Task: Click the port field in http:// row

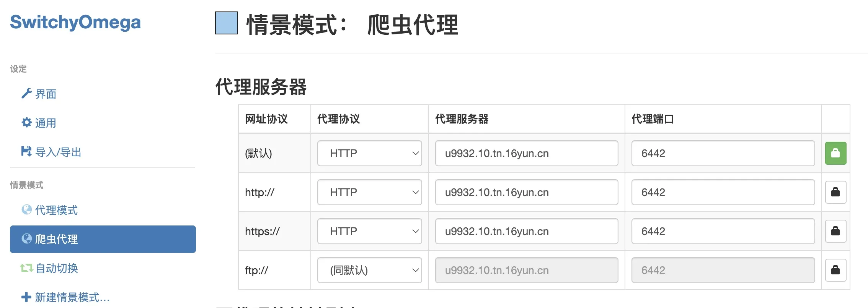Action: coord(723,192)
